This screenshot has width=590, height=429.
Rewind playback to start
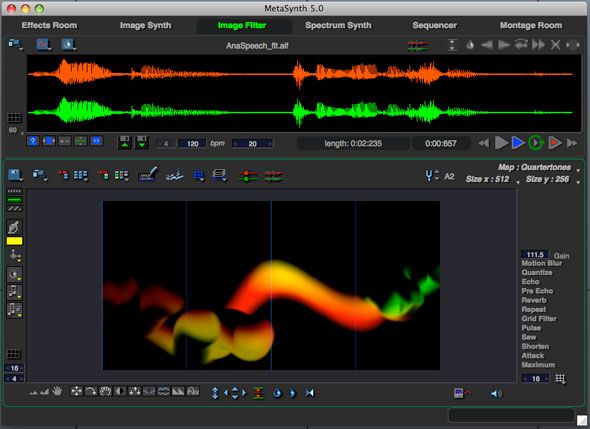click(484, 143)
